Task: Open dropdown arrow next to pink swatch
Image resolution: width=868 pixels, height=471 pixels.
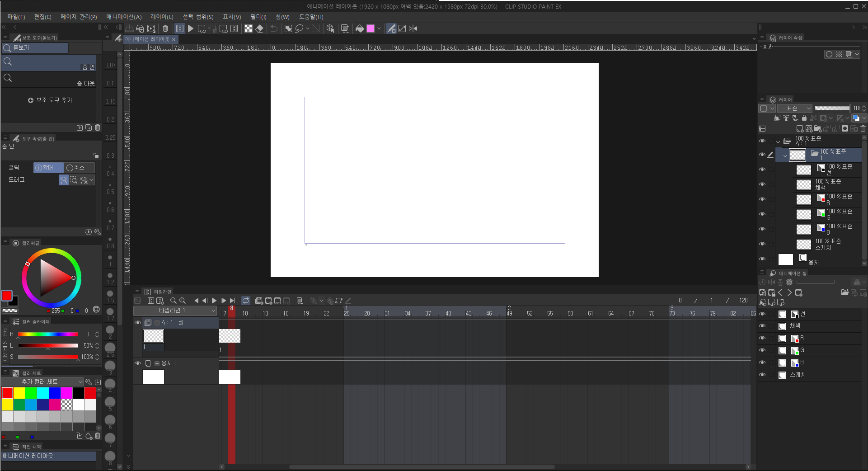Action: point(379,28)
